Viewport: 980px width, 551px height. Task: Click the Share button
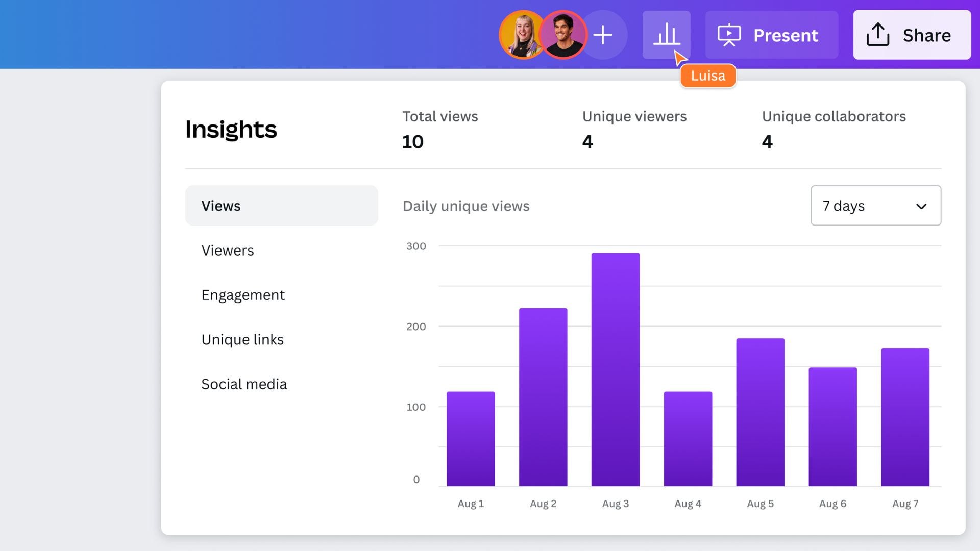(x=912, y=35)
